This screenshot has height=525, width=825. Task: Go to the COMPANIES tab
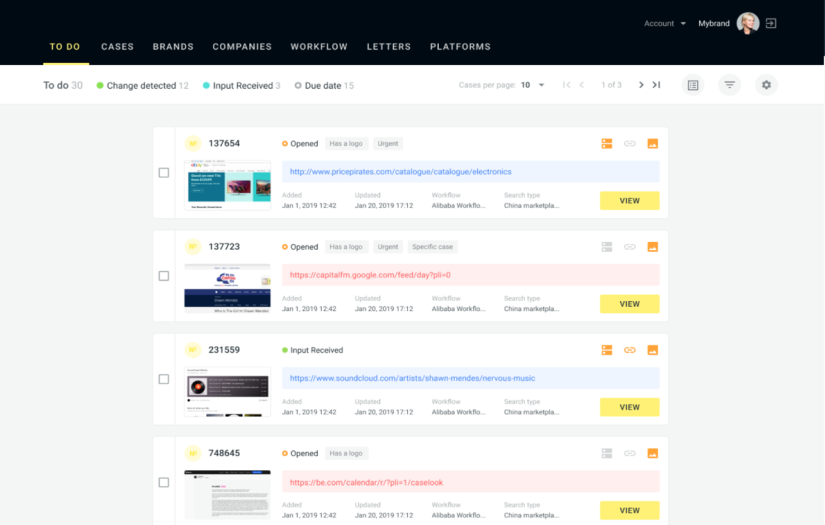click(242, 47)
